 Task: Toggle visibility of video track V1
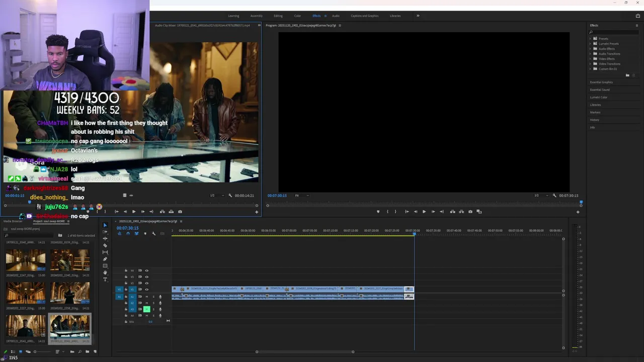(x=146, y=290)
